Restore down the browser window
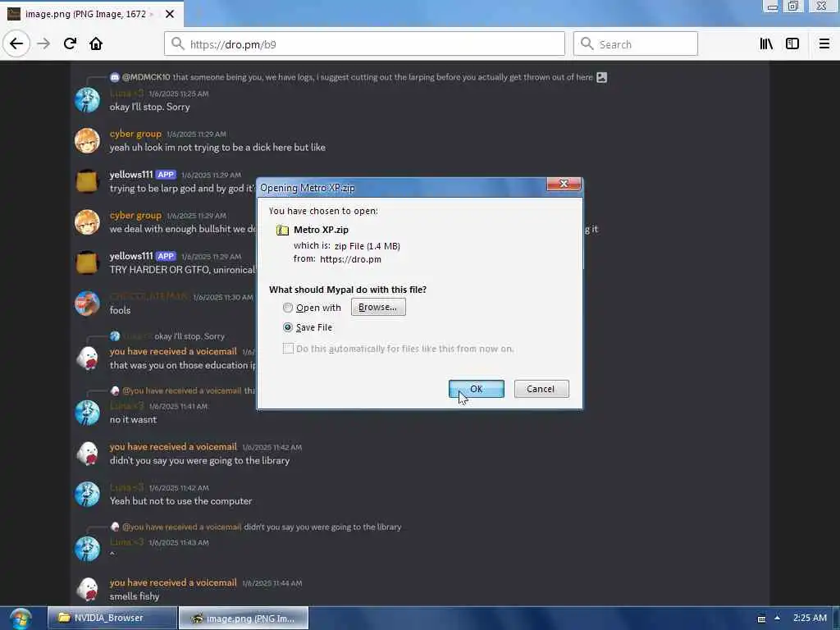 point(793,6)
